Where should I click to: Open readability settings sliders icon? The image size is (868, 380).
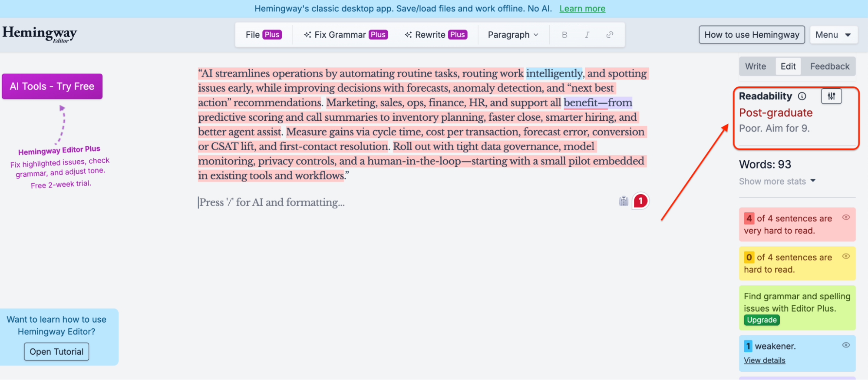pyautogui.click(x=831, y=96)
